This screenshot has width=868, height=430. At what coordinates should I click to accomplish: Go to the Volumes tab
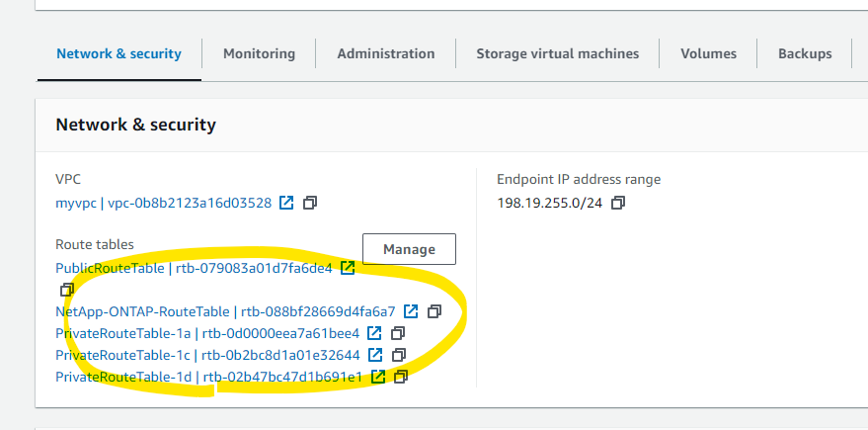coord(709,53)
